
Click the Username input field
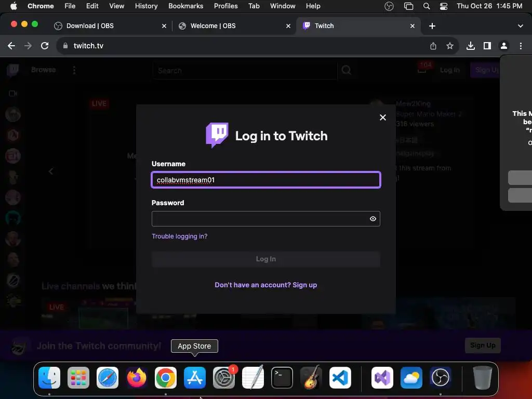265,180
